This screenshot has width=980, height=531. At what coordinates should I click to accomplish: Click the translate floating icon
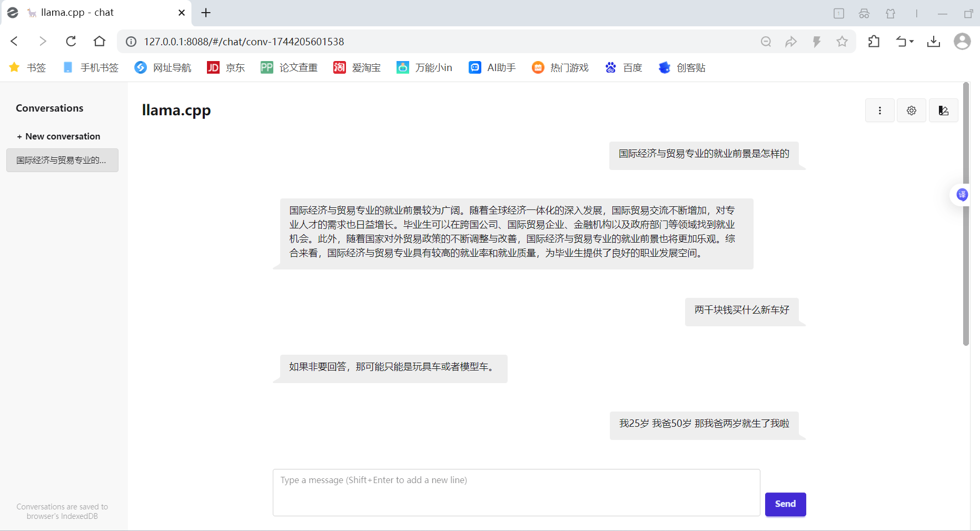tap(962, 195)
